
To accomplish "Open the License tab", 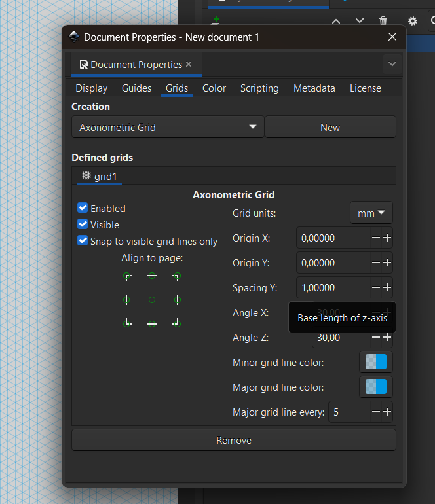I will click(x=365, y=88).
